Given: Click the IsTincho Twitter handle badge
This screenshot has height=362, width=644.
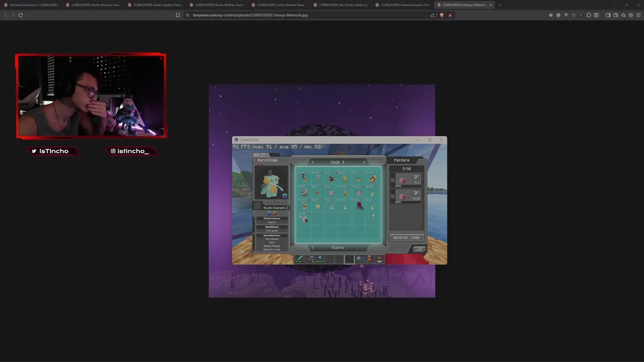Looking at the screenshot, I should [54, 151].
